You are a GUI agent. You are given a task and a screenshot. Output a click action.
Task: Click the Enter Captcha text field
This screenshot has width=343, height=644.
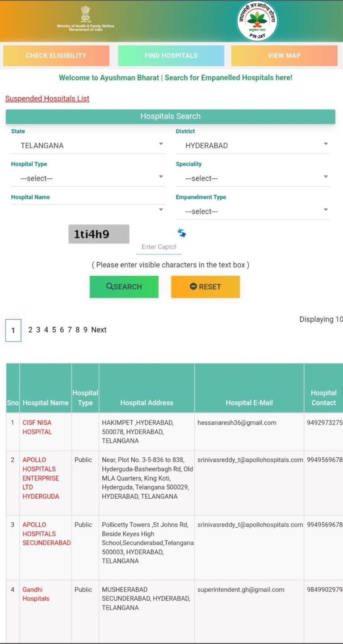pyautogui.click(x=159, y=247)
